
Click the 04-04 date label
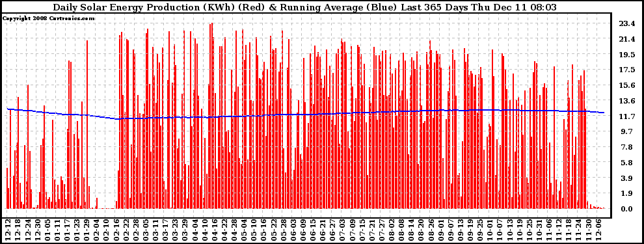point(195,230)
